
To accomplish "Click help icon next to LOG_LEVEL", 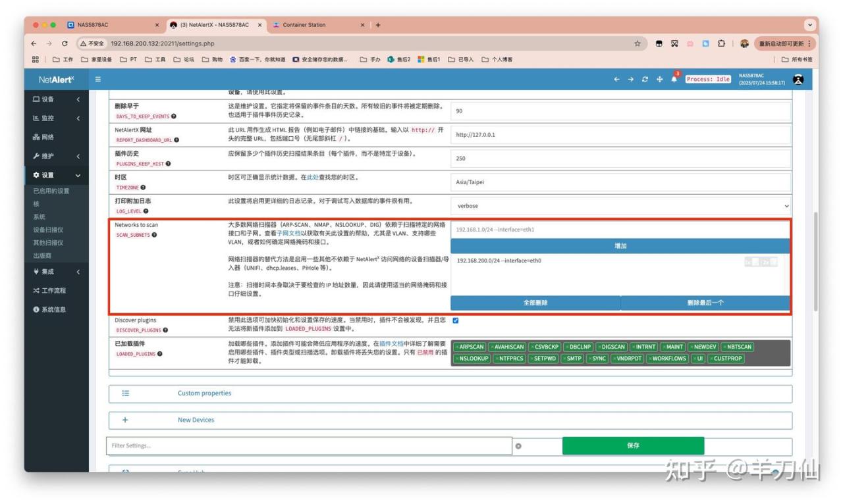I will point(146,211).
